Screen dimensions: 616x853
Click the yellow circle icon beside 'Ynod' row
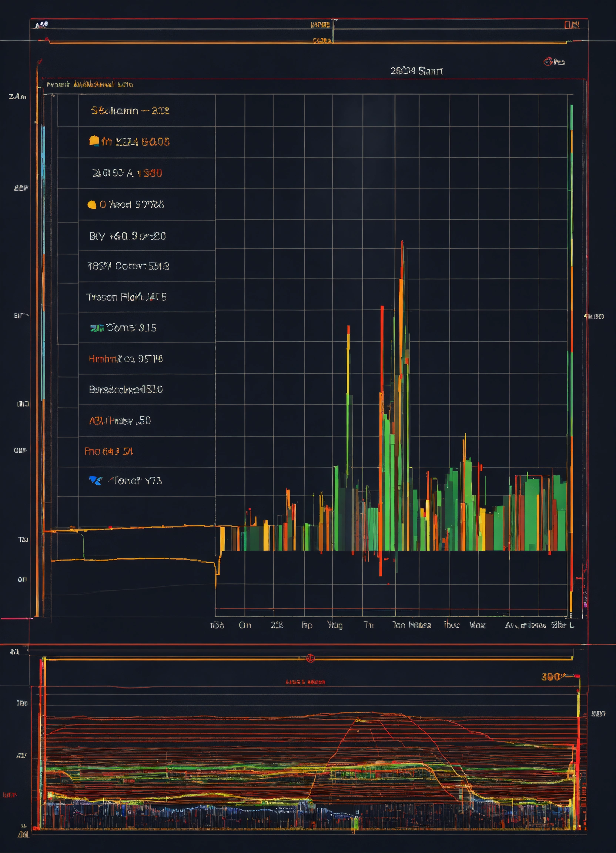point(92,205)
